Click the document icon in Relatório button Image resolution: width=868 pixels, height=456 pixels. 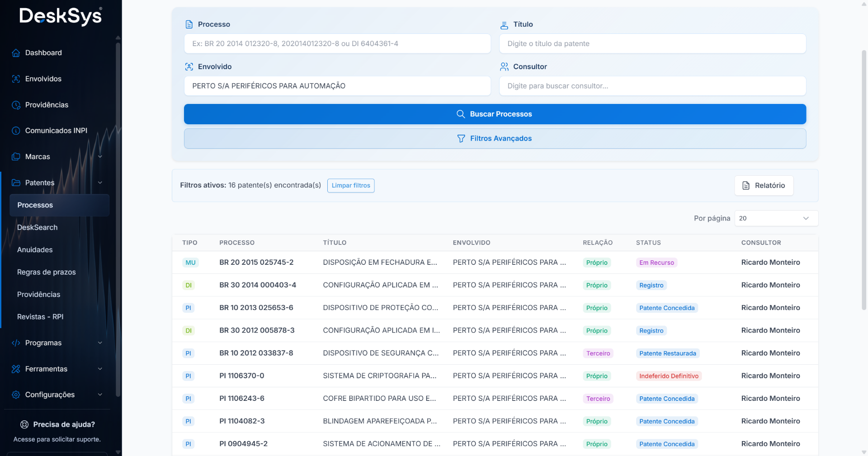click(x=746, y=185)
